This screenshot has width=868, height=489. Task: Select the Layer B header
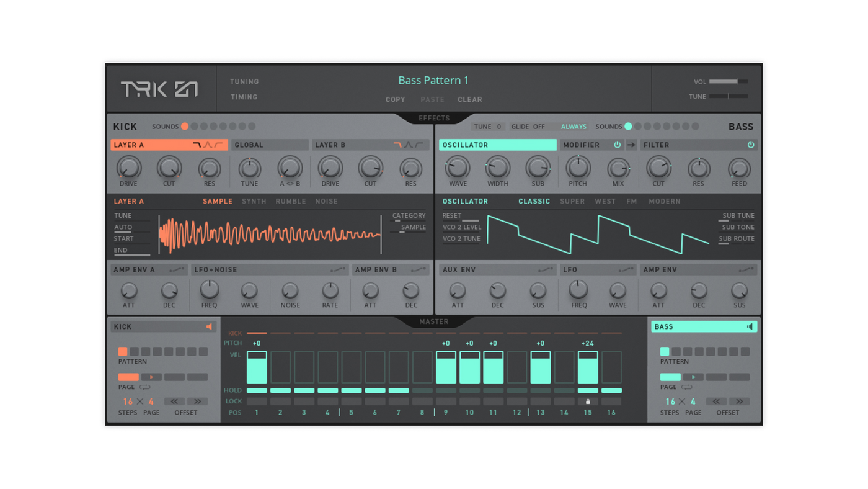[x=370, y=145]
